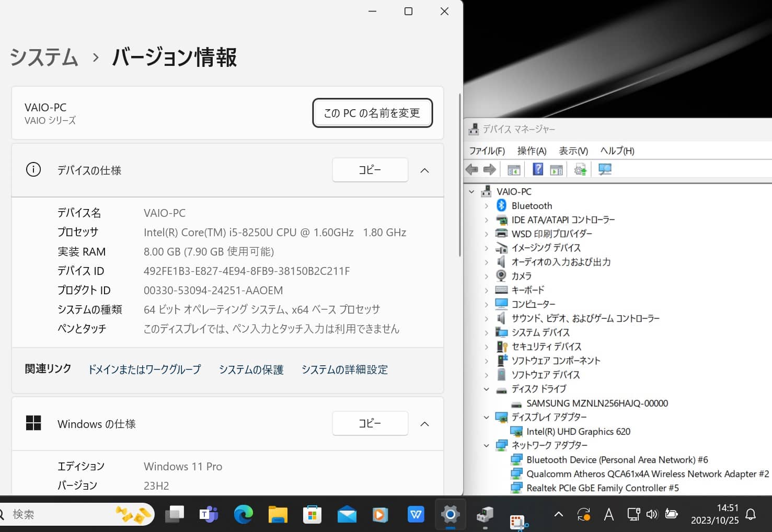Select the セキュリティ デバイス category
This screenshot has height=532, width=772.
tap(546, 346)
